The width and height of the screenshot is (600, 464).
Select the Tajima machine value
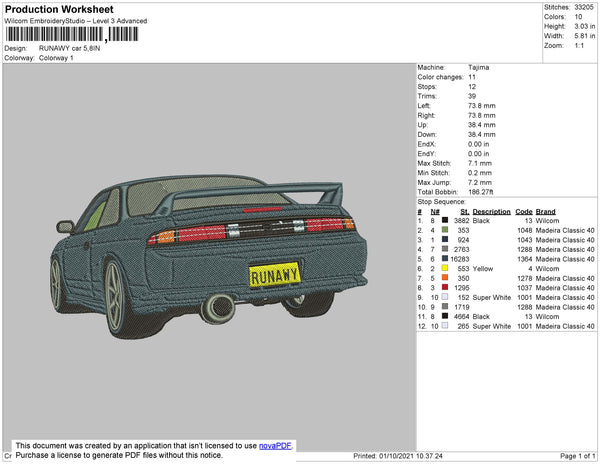tap(480, 68)
